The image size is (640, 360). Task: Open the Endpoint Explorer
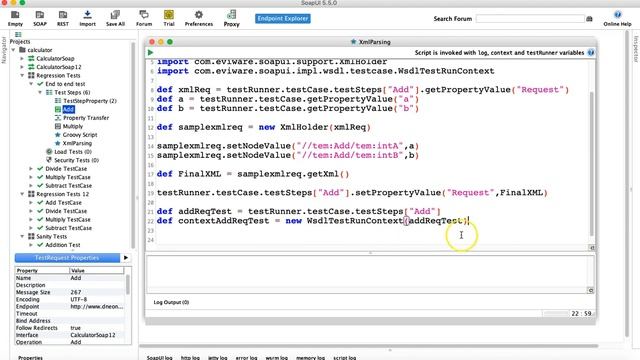[282, 18]
